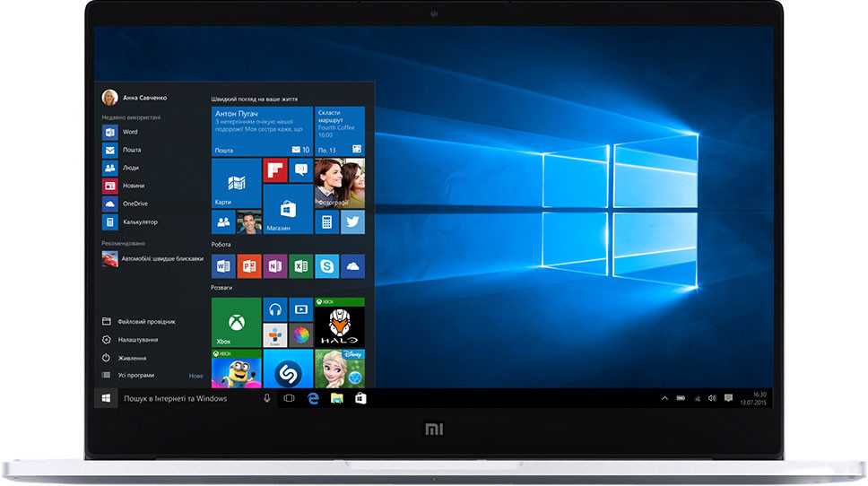This screenshot has width=868, height=486.
Task: Launch the Twitter tile
Action: [352, 221]
